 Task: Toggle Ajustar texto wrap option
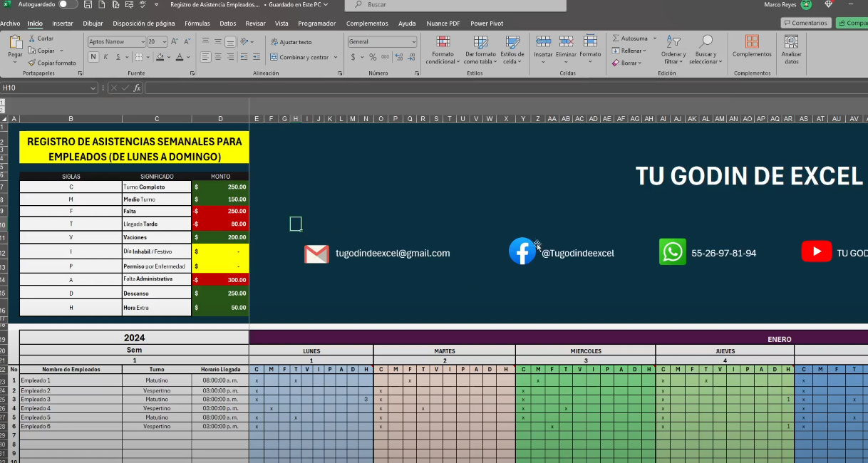(x=291, y=42)
